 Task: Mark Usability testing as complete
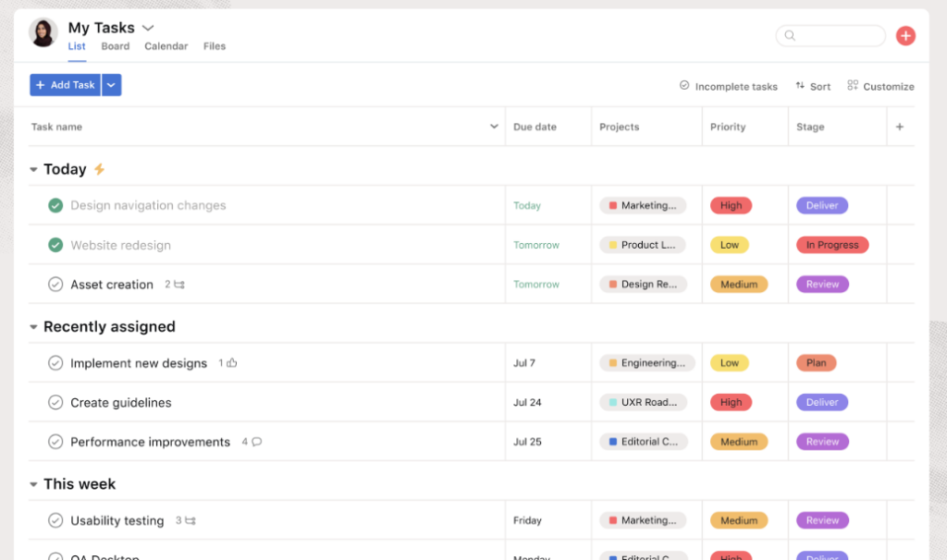55,520
